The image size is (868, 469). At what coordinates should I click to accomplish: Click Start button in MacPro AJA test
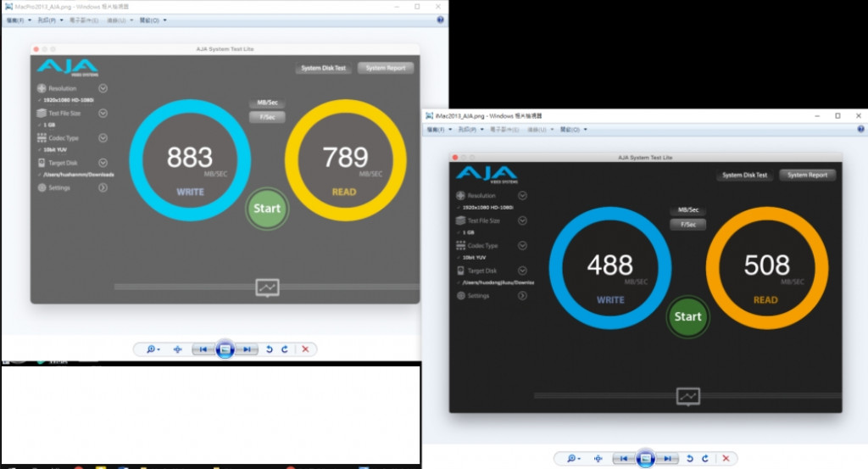coord(267,209)
